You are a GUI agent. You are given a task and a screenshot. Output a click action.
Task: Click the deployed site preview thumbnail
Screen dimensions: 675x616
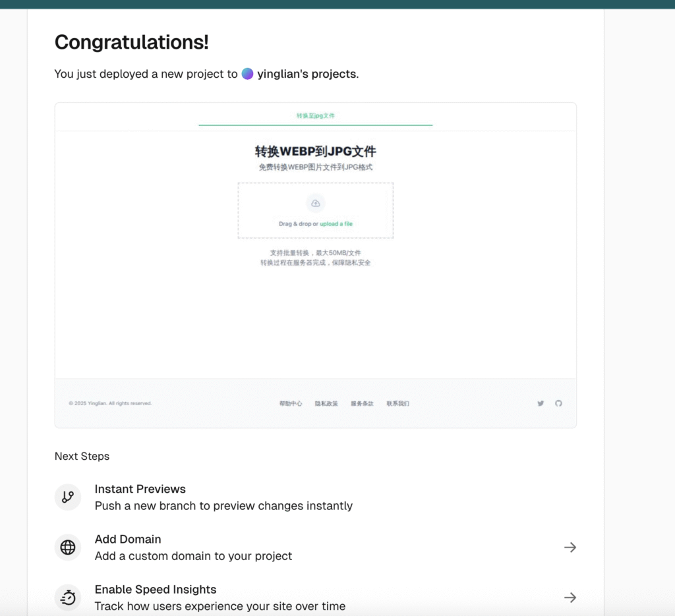(316, 265)
